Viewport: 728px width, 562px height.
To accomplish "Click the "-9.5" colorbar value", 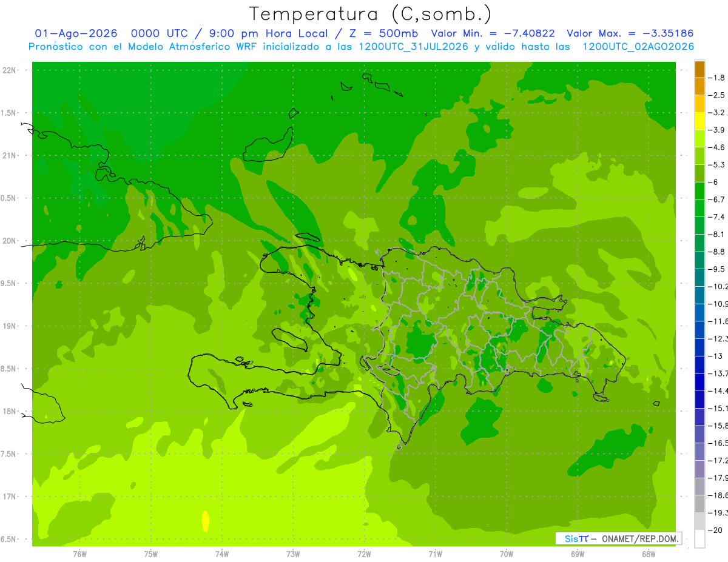I will [717, 269].
